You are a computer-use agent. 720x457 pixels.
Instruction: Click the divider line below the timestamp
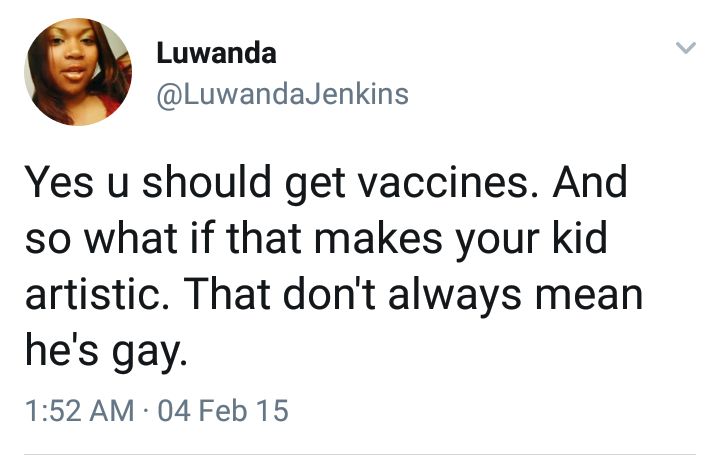(x=360, y=455)
